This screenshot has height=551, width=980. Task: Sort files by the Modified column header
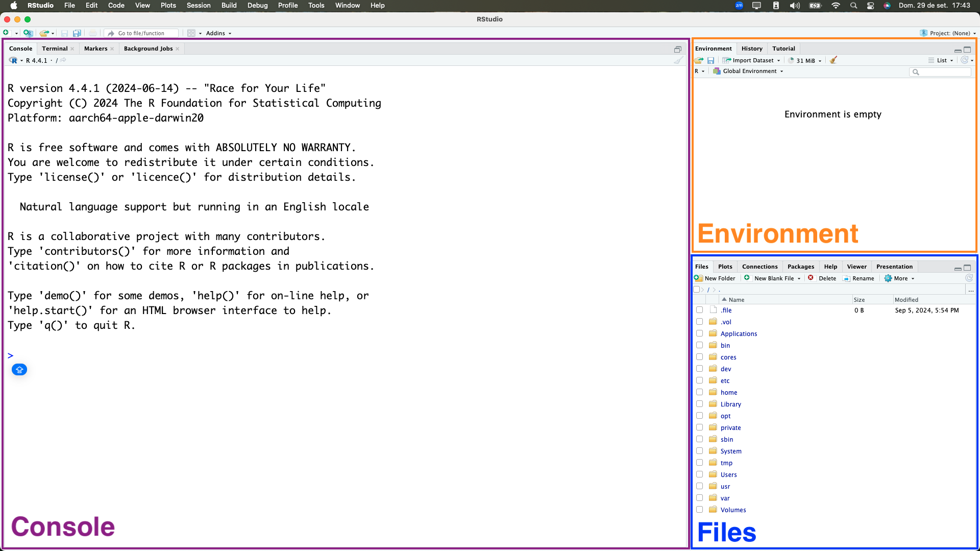click(x=934, y=300)
